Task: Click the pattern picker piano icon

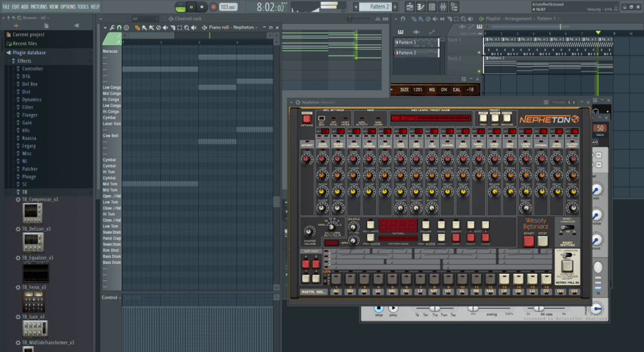Action: point(400,32)
